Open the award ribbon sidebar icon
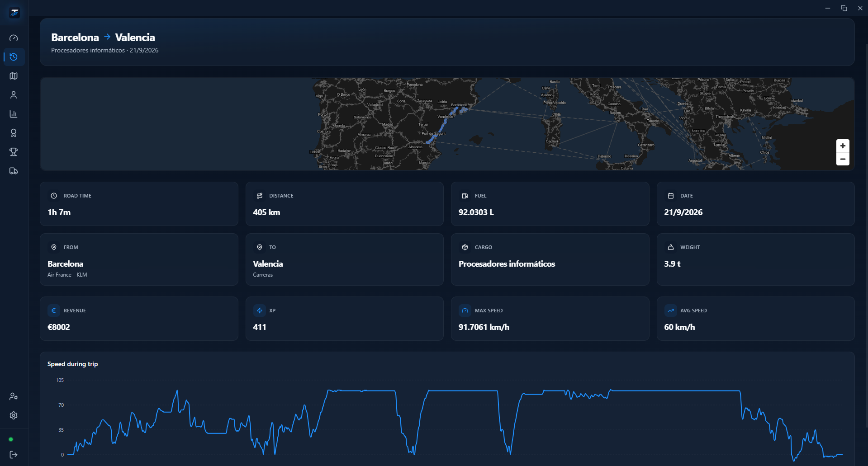This screenshot has width=868, height=466. coord(14,133)
